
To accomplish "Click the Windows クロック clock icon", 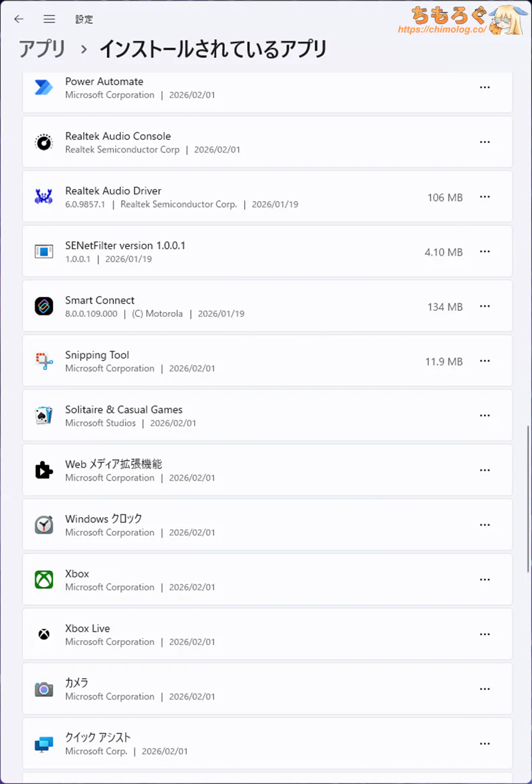I will pyautogui.click(x=44, y=525).
